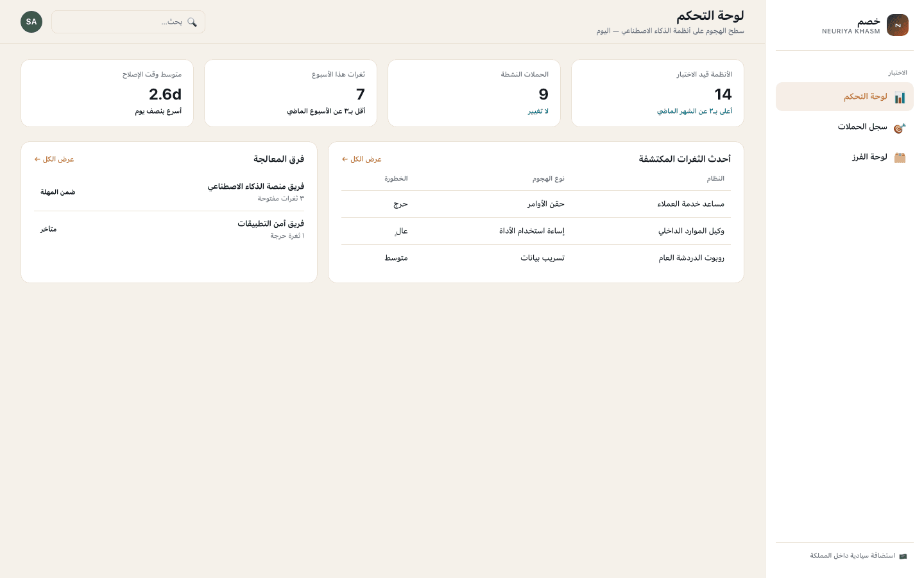
Task: Click the حقن الأوامر attack type cell
Action: tap(546, 204)
